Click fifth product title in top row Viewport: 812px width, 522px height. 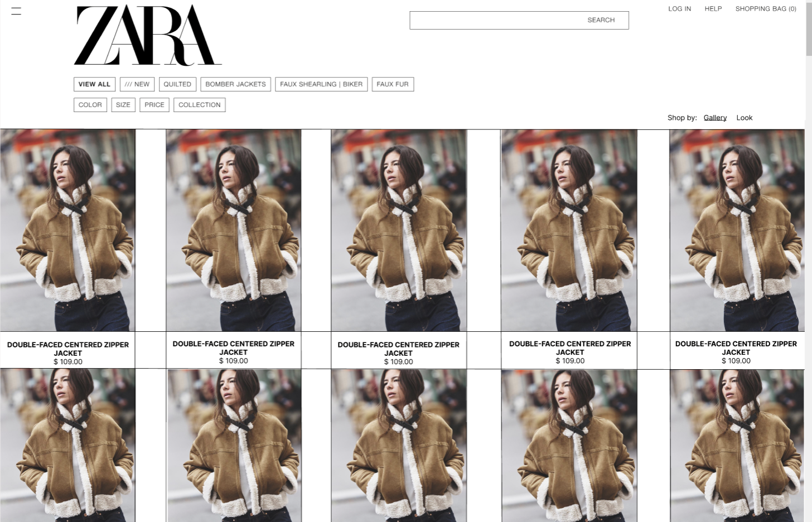(x=736, y=347)
